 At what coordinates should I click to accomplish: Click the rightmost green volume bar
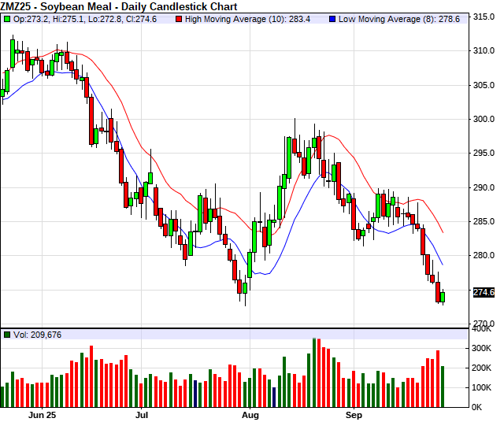point(443,387)
